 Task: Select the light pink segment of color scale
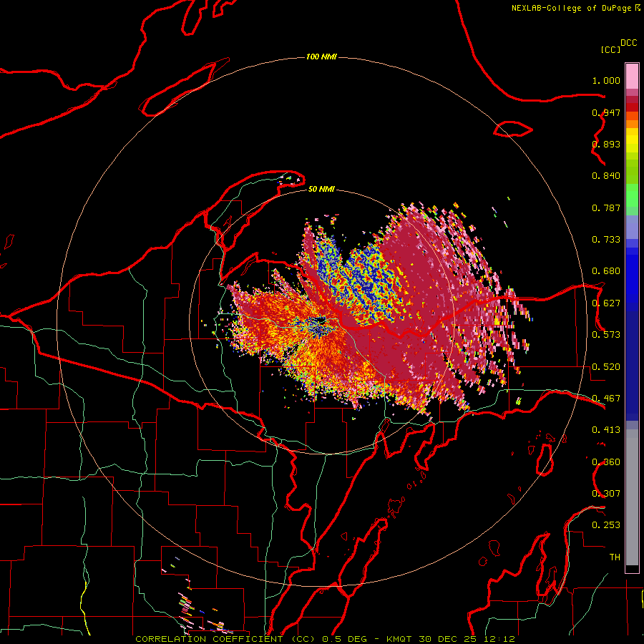632,76
